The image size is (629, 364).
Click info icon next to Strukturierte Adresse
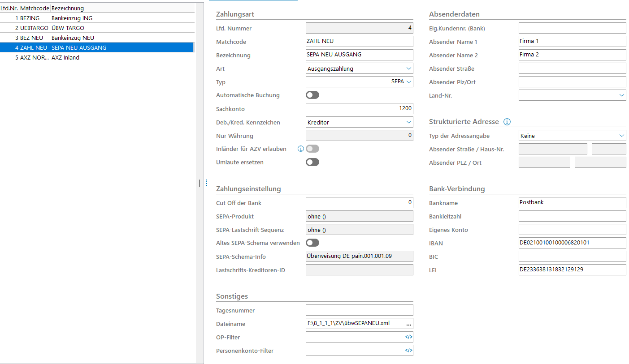(x=507, y=122)
